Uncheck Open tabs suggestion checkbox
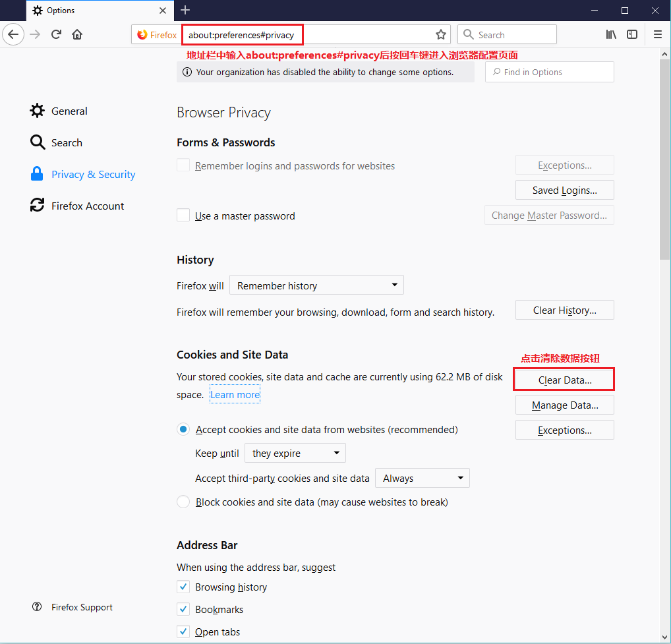The width and height of the screenshot is (671, 644). click(x=183, y=631)
